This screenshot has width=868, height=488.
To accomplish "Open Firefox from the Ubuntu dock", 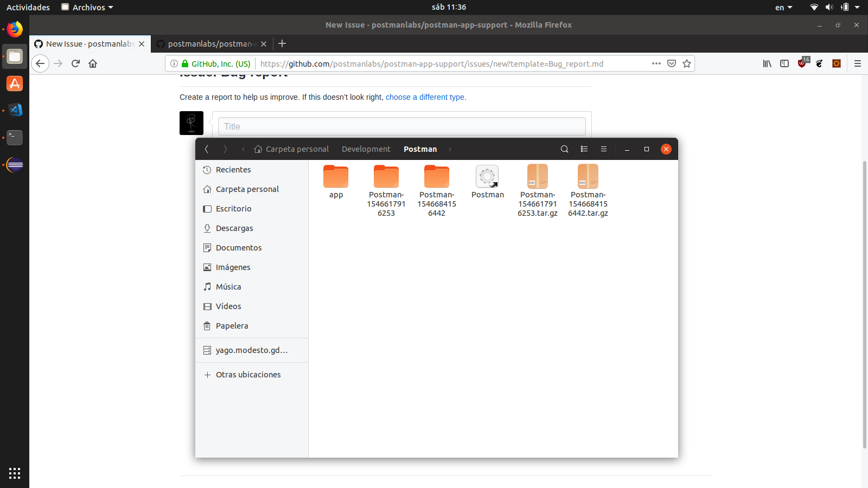I will click(x=14, y=29).
